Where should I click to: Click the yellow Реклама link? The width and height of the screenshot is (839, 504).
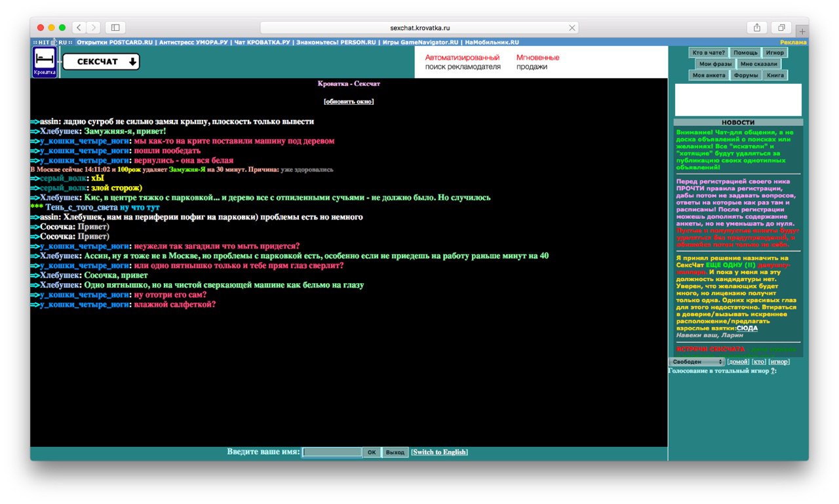click(x=793, y=42)
